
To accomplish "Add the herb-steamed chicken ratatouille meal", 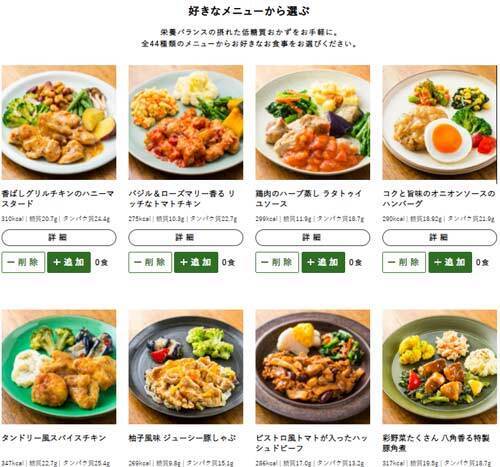I will [x=323, y=262].
